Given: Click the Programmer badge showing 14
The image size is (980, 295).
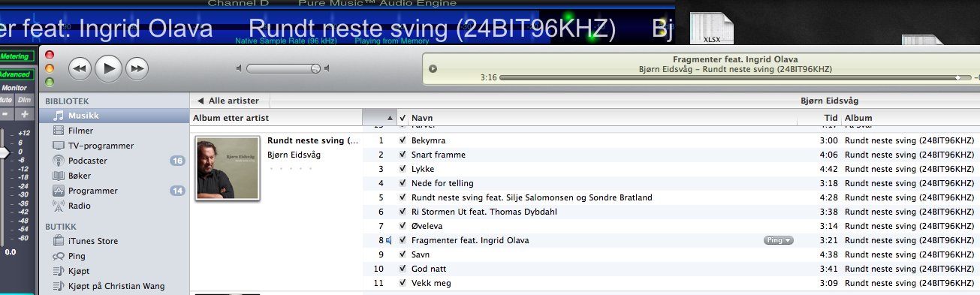Looking at the screenshot, I should (177, 191).
